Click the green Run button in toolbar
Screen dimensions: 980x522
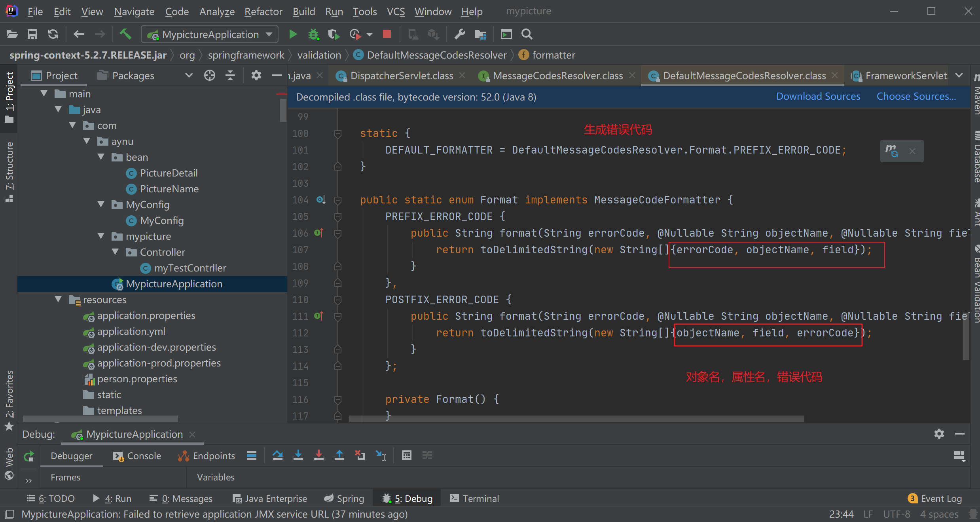click(x=293, y=34)
